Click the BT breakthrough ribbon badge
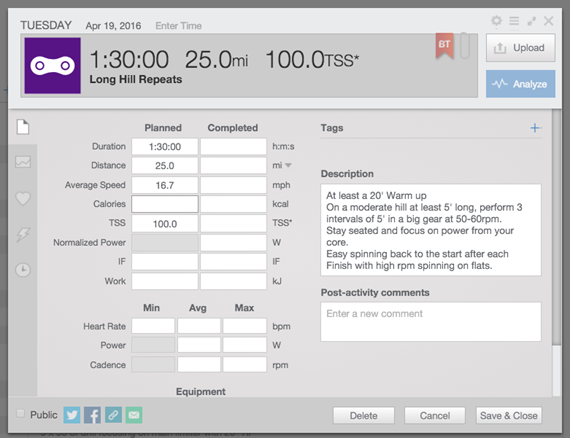Screen dimensions: 570x438 click(444, 45)
